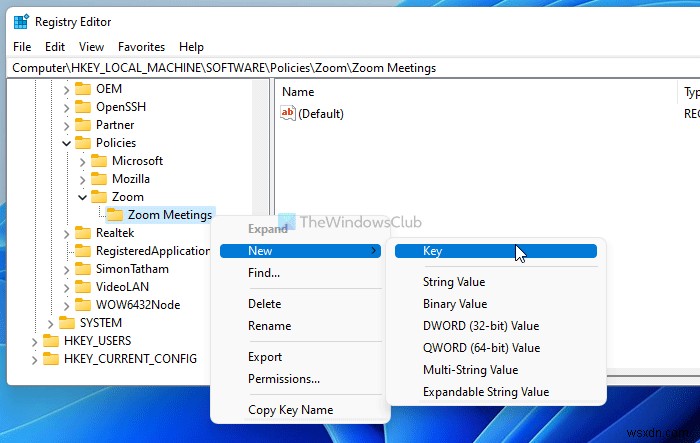Select the Policies folder icon
700x443 pixels.
coord(83,142)
